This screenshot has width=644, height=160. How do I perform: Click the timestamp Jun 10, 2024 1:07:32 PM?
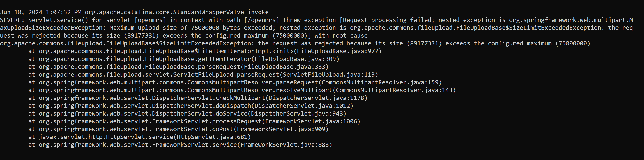(41, 12)
